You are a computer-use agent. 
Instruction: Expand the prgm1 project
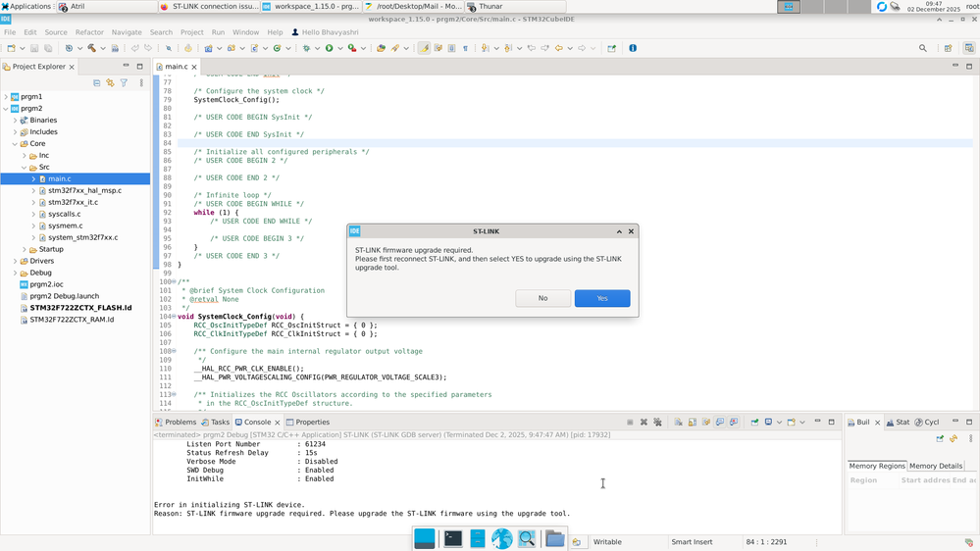coord(7,97)
